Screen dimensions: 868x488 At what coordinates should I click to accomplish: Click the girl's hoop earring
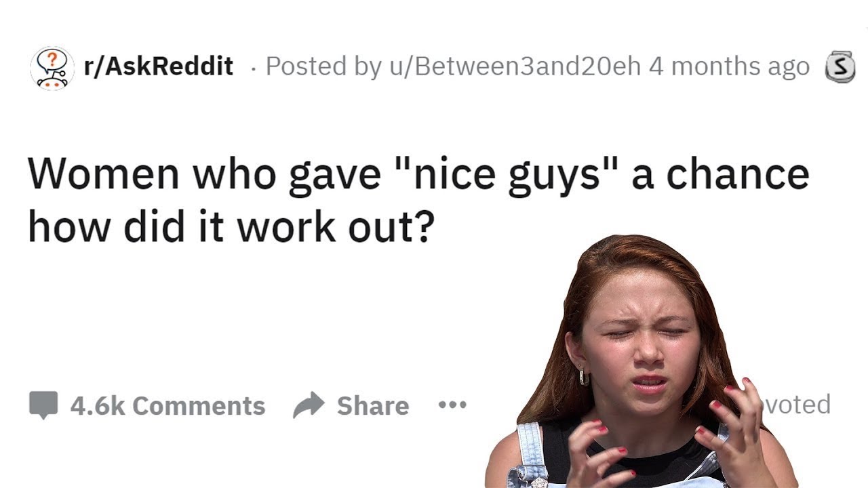(x=584, y=377)
